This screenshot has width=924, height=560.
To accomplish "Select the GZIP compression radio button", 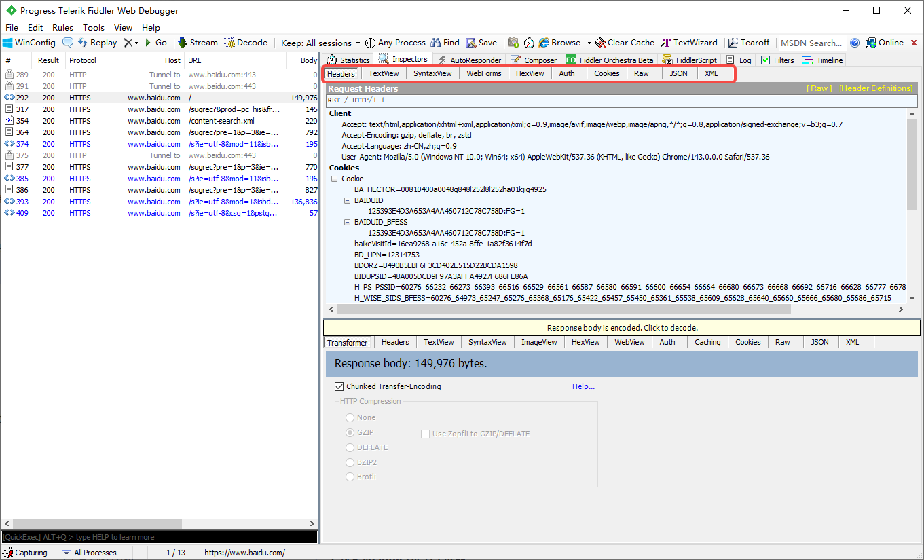I will [x=350, y=432].
